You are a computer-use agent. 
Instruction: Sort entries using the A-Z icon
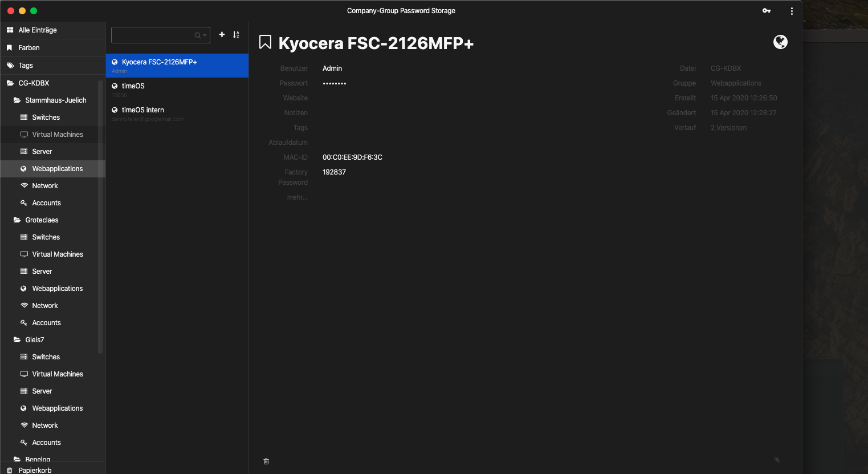[x=236, y=34]
